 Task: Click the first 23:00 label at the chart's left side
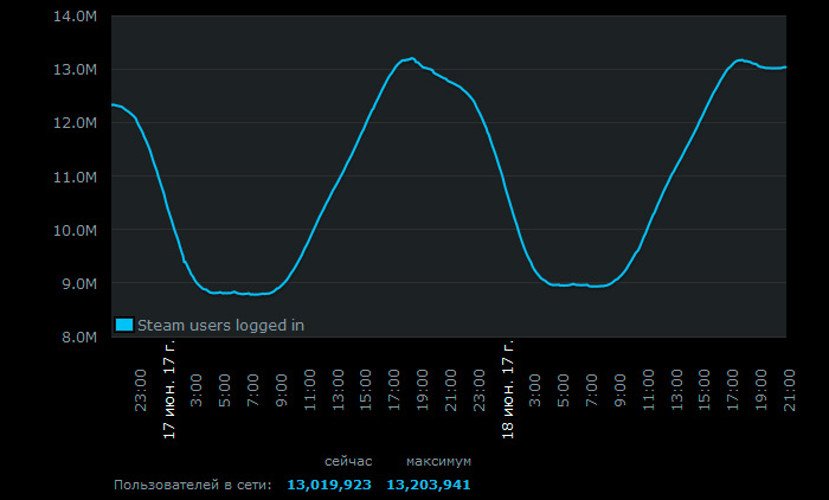pyautogui.click(x=141, y=388)
